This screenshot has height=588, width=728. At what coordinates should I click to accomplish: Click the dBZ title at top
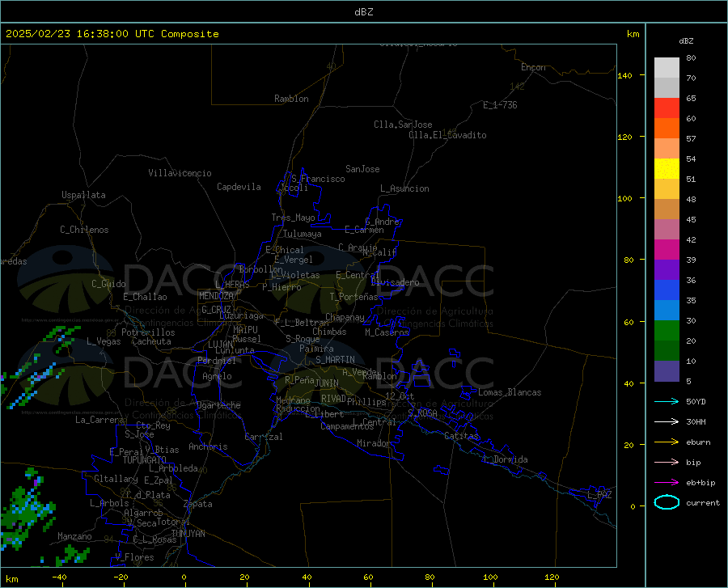point(363,12)
